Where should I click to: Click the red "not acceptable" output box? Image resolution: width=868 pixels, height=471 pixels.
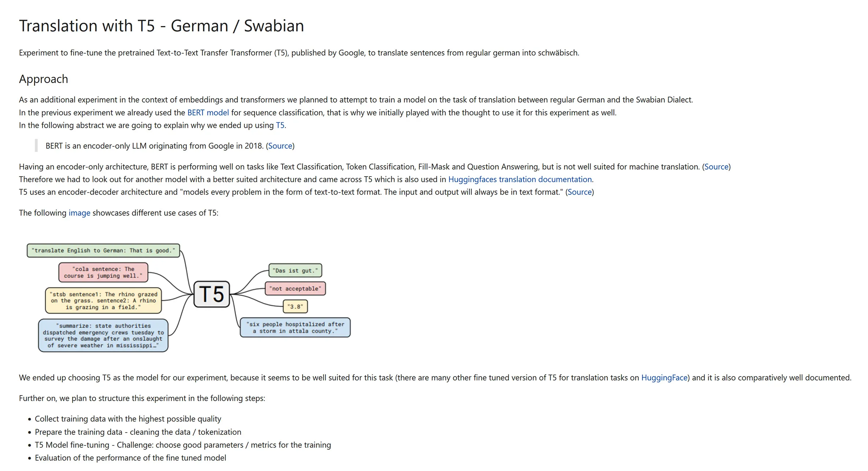295,289
